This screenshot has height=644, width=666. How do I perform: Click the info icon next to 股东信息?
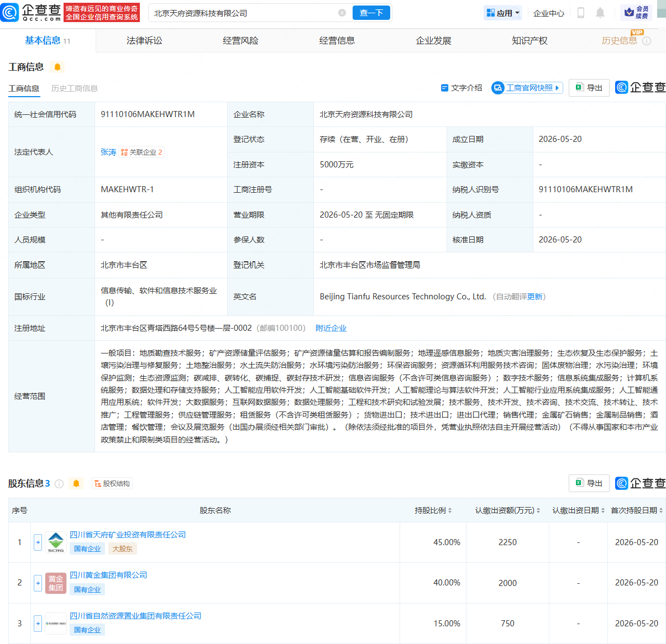tap(59, 484)
